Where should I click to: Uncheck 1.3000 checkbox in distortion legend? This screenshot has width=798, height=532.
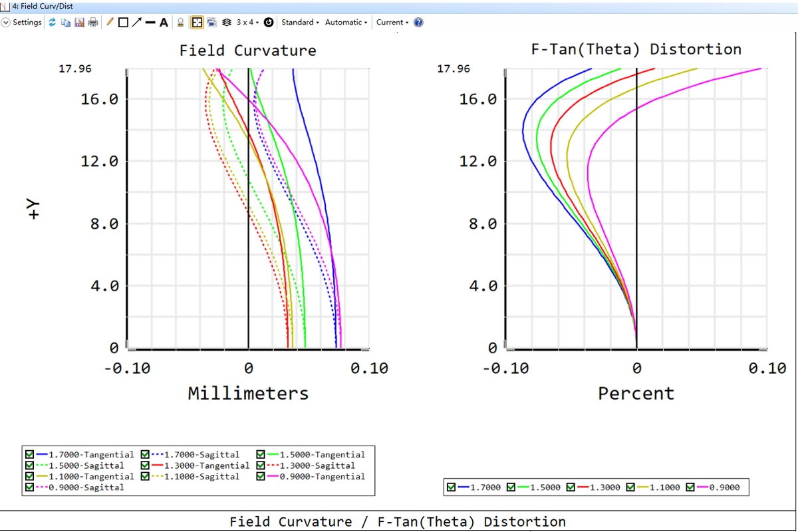pos(571,487)
